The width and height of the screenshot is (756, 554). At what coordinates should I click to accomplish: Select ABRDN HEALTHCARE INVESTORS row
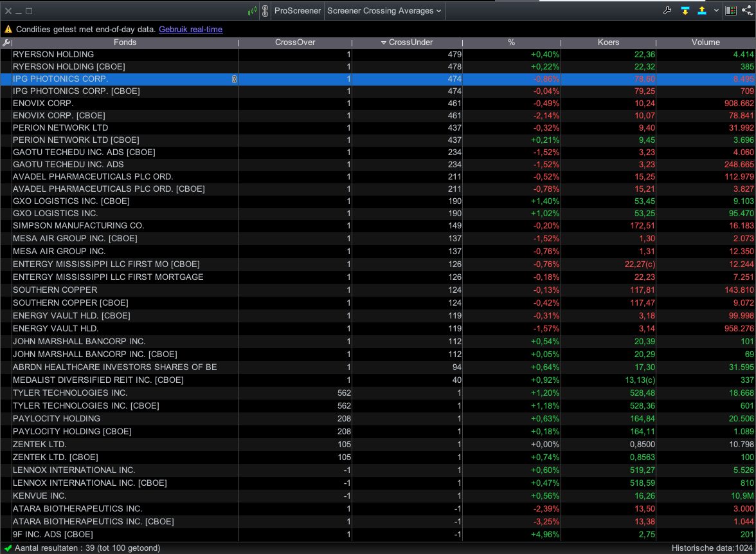pyautogui.click(x=378, y=367)
